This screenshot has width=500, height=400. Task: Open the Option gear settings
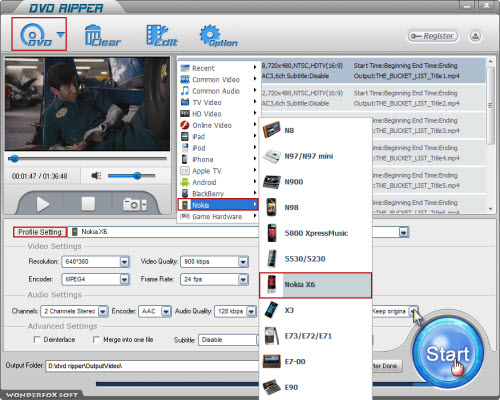tap(218, 35)
